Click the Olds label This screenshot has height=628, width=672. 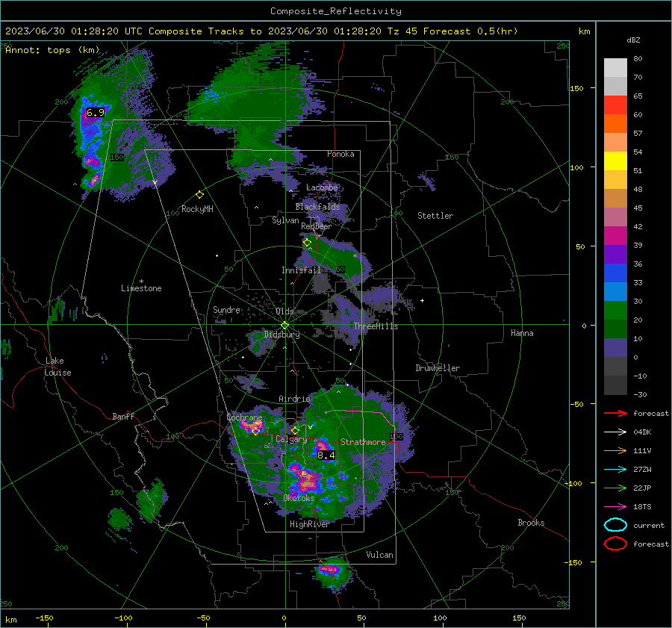point(284,311)
